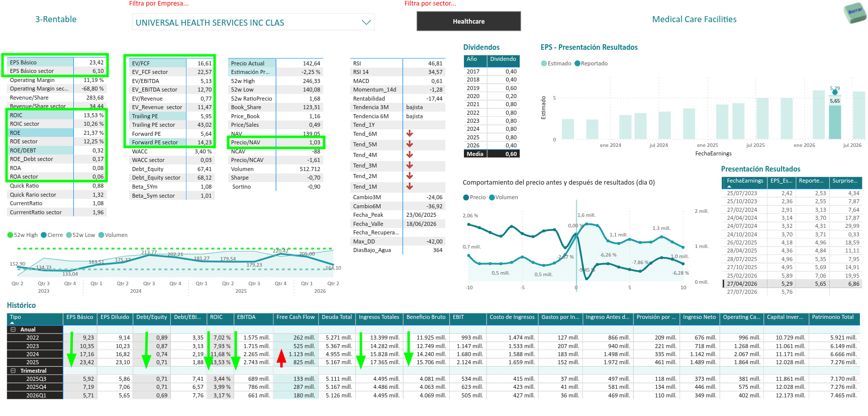Screen dimensions: 868x416
Task: Toggle the Estimado legend marker
Action: pos(544,63)
